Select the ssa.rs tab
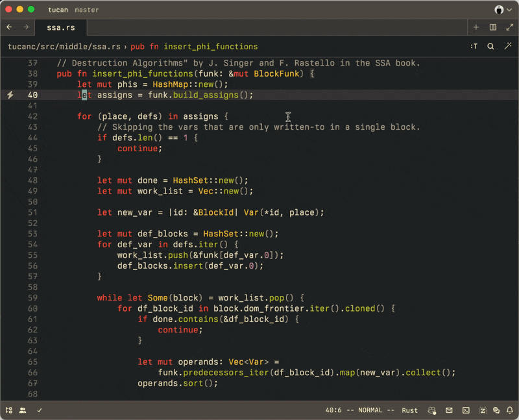Image resolution: width=519 pixels, height=420 pixels. [61, 27]
